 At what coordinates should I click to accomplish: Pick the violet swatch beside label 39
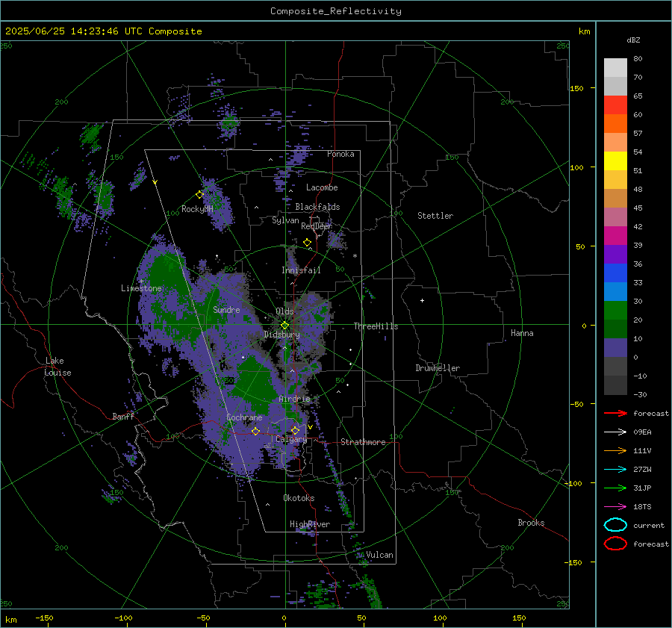pyautogui.click(x=615, y=254)
